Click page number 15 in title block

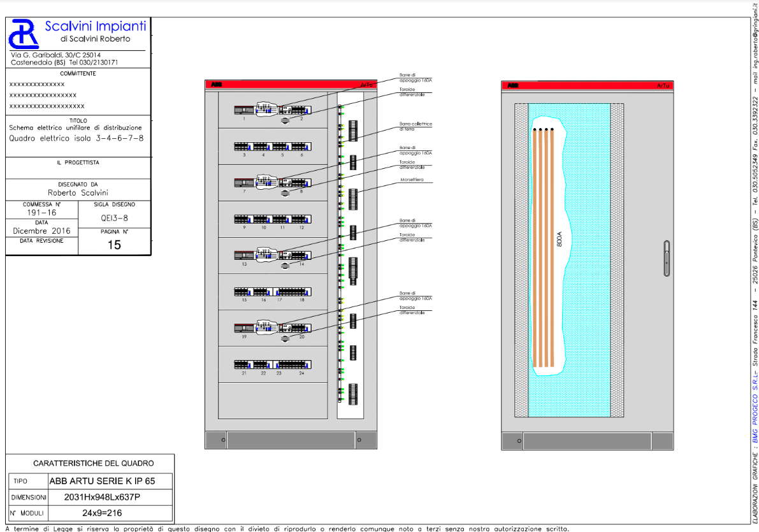[x=114, y=245]
